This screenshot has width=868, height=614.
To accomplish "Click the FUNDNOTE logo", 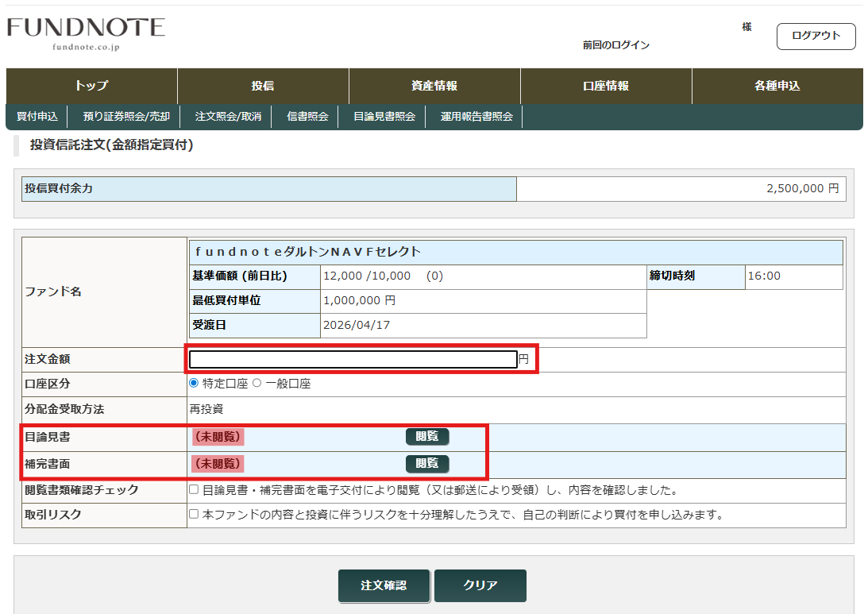I will [x=86, y=33].
